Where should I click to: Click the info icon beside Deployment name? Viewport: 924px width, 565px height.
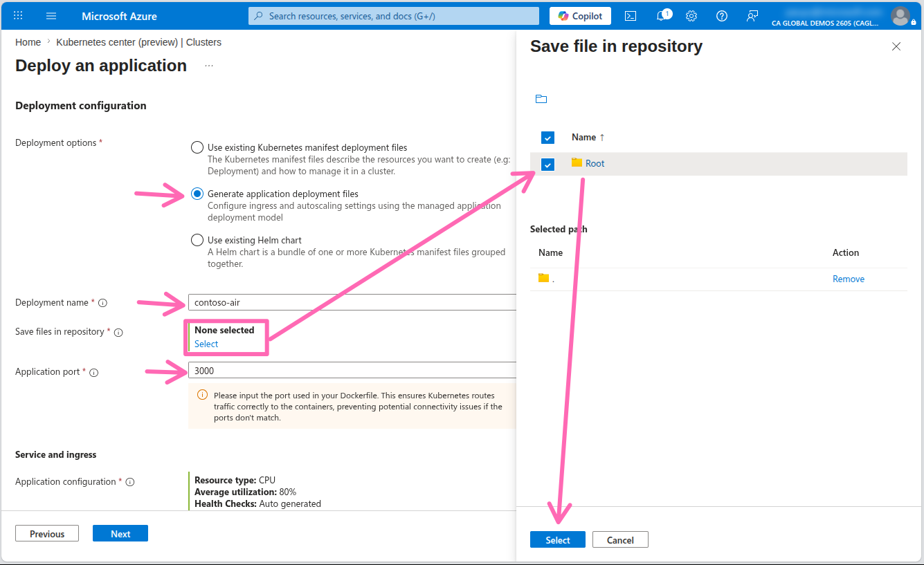click(102, 303)
